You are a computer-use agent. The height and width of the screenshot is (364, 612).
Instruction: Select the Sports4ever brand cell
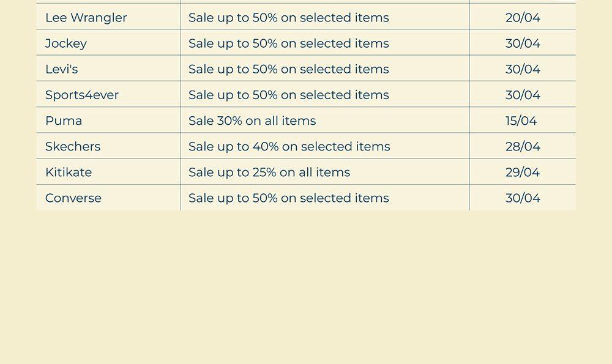[x=82, y=95]
